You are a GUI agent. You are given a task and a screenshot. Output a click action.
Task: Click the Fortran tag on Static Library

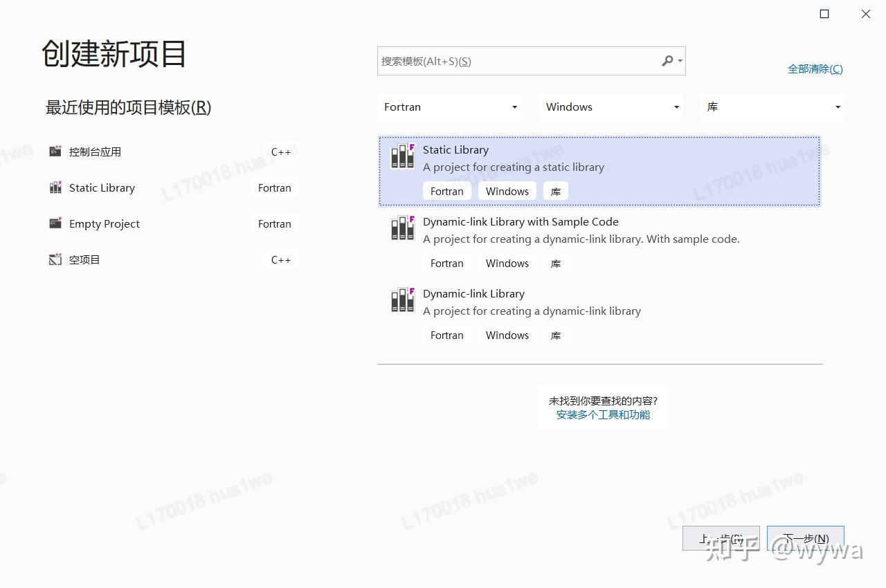tap(446, 191)
